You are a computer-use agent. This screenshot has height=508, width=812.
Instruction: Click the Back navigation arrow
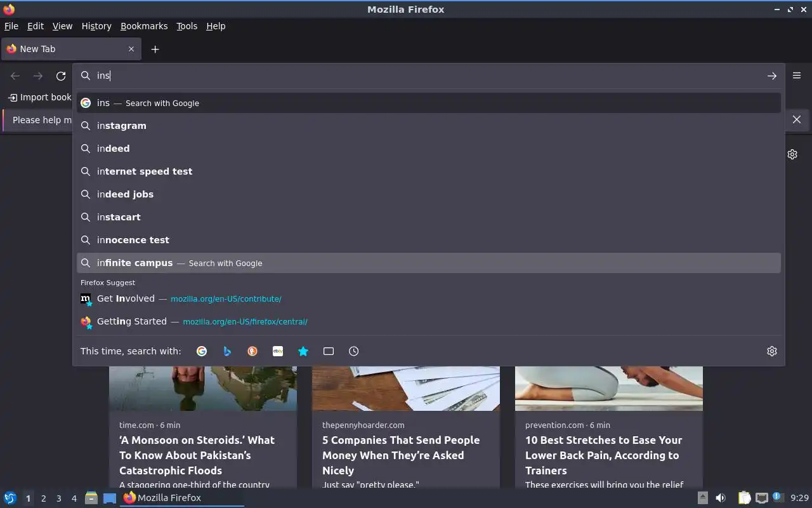15,76
